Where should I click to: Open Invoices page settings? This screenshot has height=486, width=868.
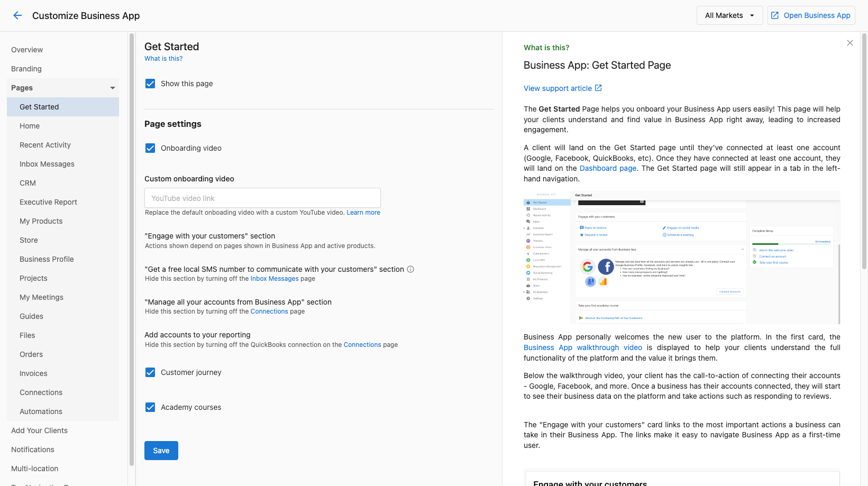click(63, 373)
